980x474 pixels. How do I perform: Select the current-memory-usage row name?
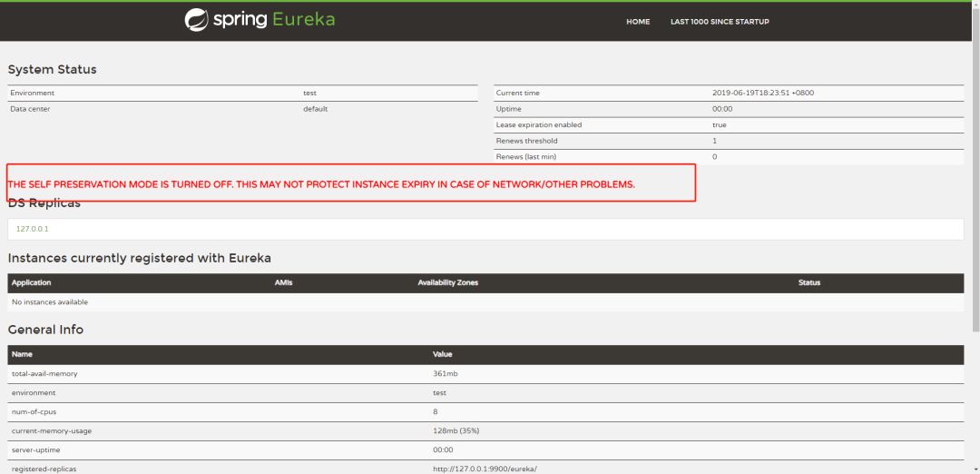pyautogui.click(x=52, y=430)
